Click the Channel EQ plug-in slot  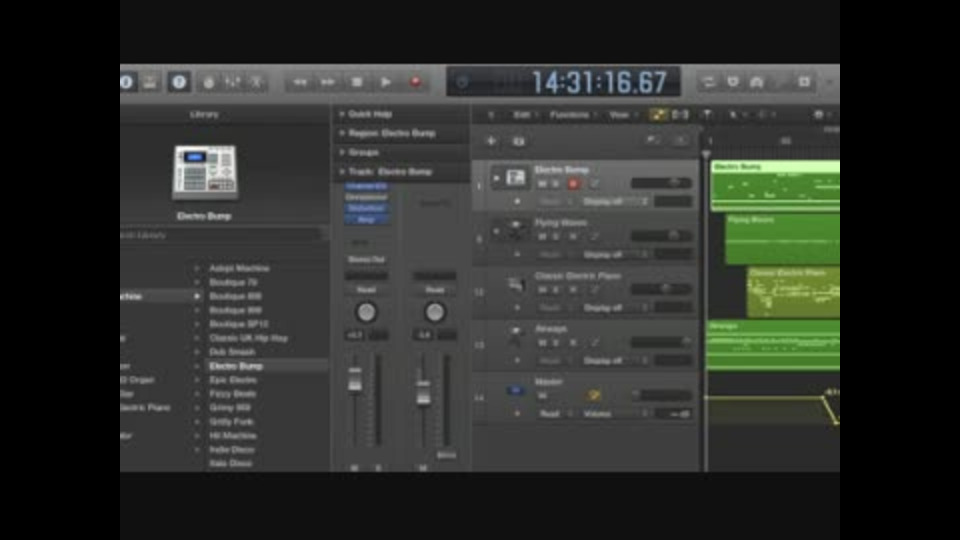point(366,186)
